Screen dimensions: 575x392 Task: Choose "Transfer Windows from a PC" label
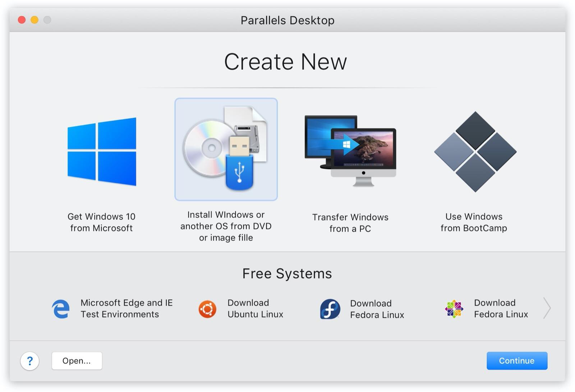tap(350, 223)
